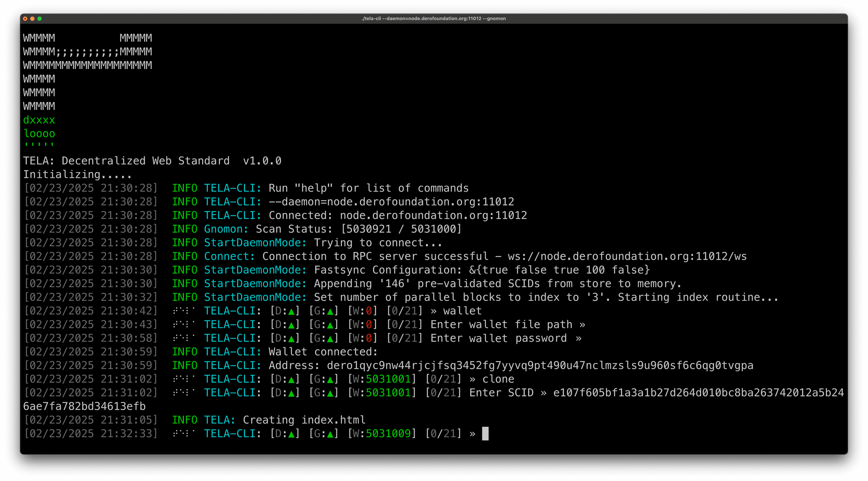The image size is (868, 481).
Task: Click the Gnomon scan status progress numbers
Action: [402, 229]
